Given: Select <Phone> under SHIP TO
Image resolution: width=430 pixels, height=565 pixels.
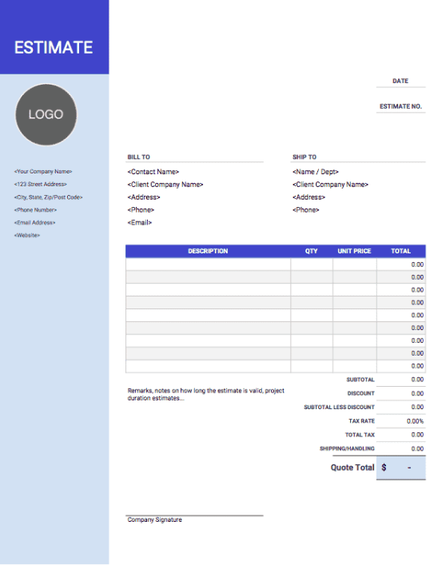Looking at the screenshot, I should pos(306,210).
